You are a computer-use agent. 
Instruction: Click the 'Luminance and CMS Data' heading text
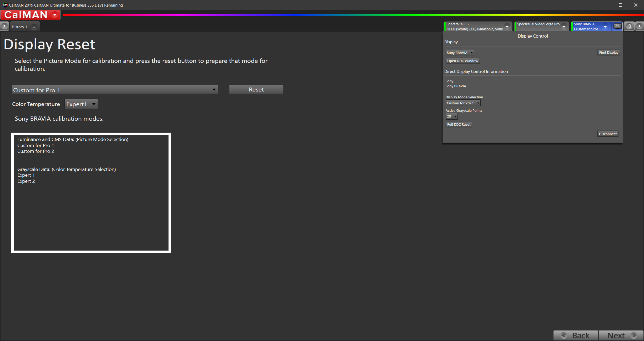[73, 139]
